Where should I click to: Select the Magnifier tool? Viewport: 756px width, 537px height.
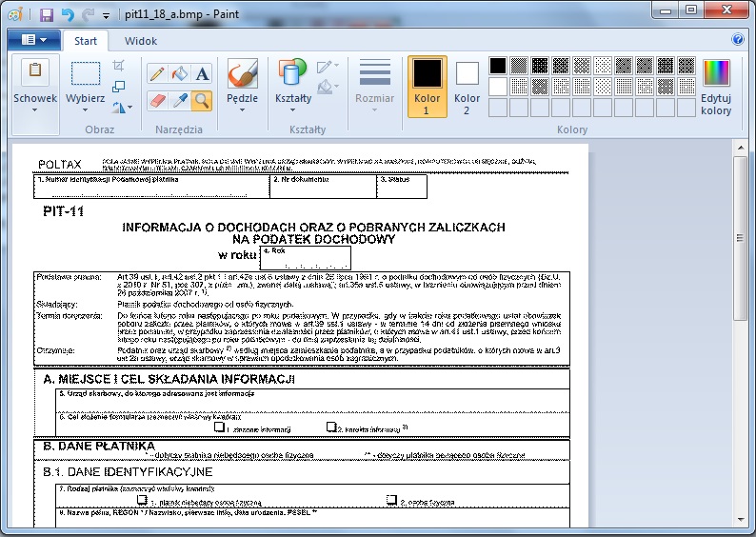click(202, 101)
